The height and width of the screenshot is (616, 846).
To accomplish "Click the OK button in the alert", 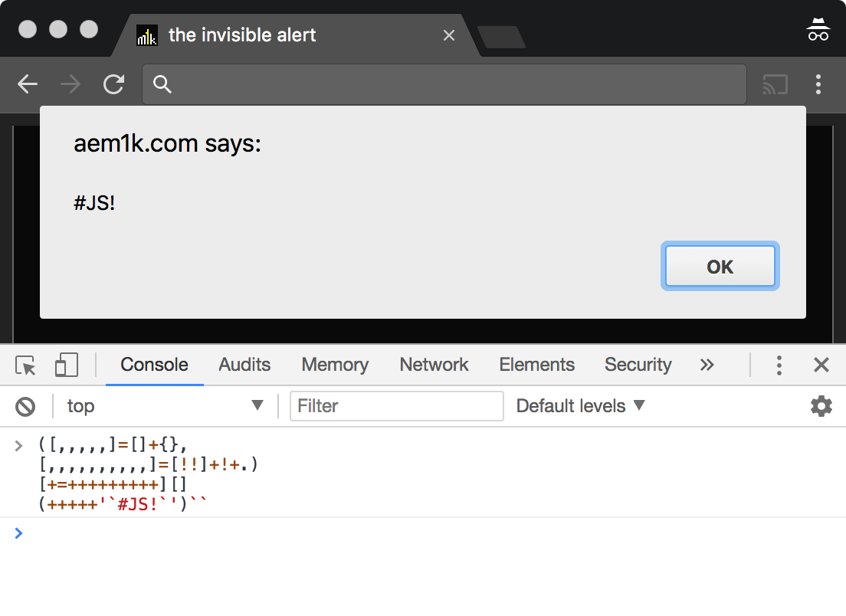I will (720, 266).
